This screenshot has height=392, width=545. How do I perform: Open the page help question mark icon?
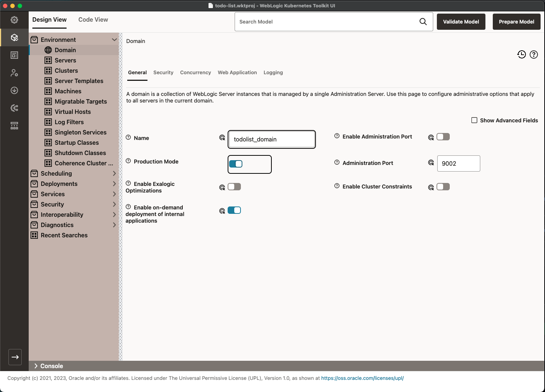pyautogui.click(x=534, y=55)
